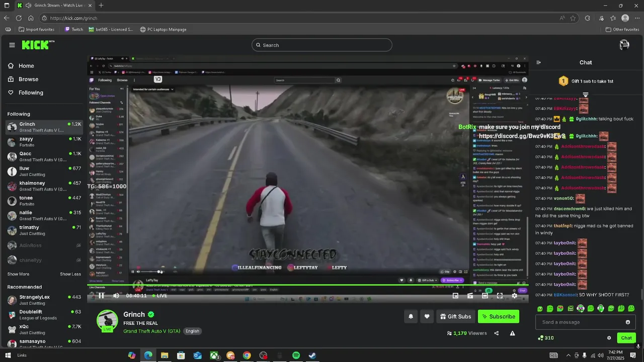The height and width of the screenshot is (362, 644).
Task: Open Qacc channel in Following list
Action: click(x=44, y=156)
